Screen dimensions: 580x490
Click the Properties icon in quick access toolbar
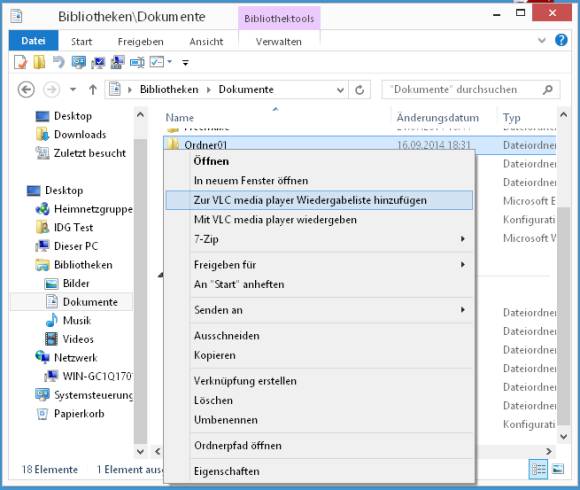[x=21, y=62]
